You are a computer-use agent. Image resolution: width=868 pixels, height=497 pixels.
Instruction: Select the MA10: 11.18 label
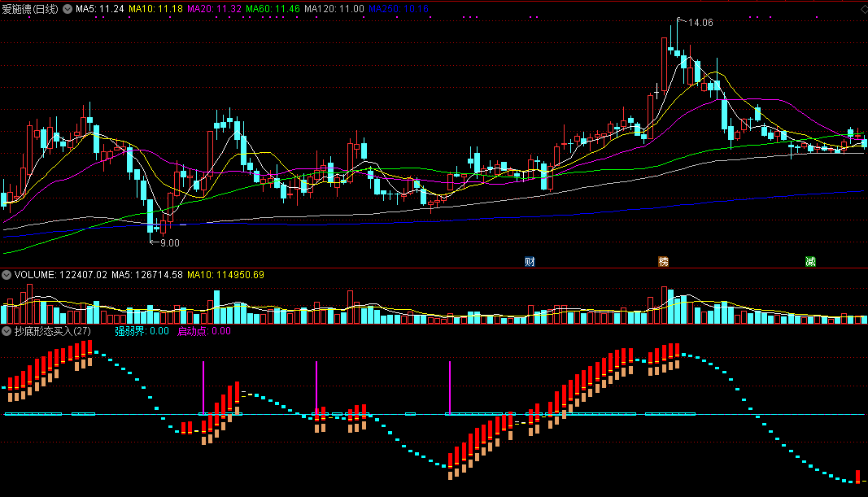click(x=155, y=9)
